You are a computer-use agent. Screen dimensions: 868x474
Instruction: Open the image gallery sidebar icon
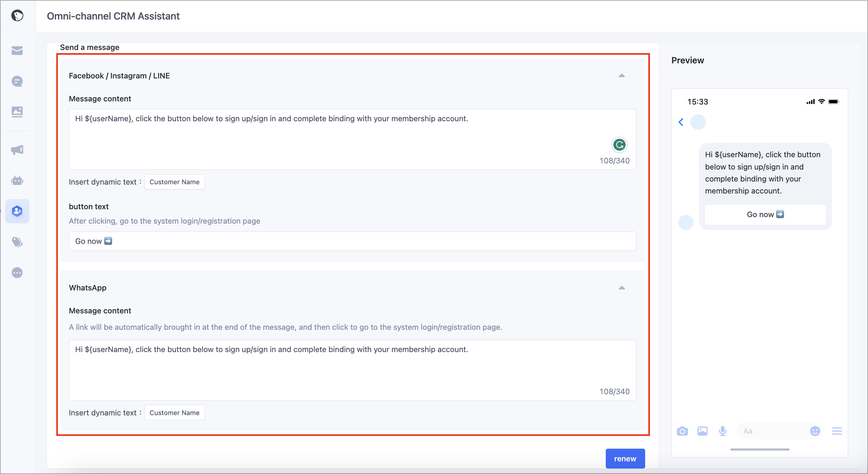tap(17, 112)
